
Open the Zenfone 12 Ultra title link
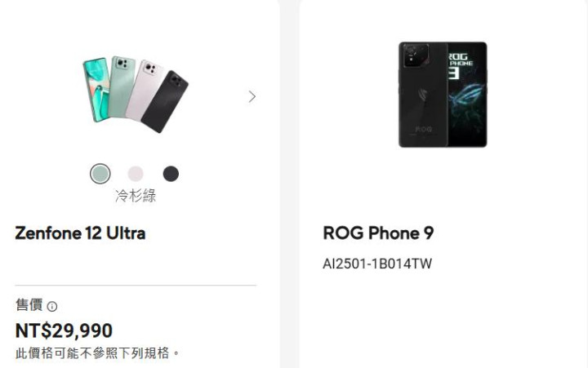tap(80, 233)
